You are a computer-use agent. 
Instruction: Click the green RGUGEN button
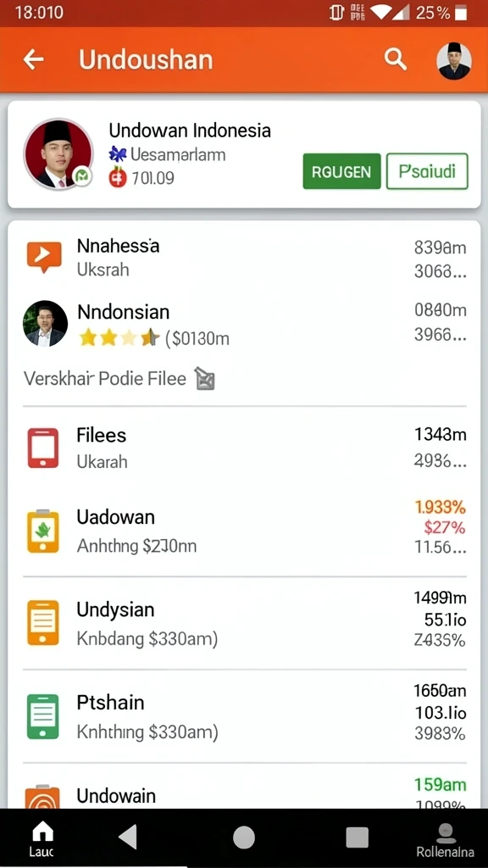tap(341, 171)
